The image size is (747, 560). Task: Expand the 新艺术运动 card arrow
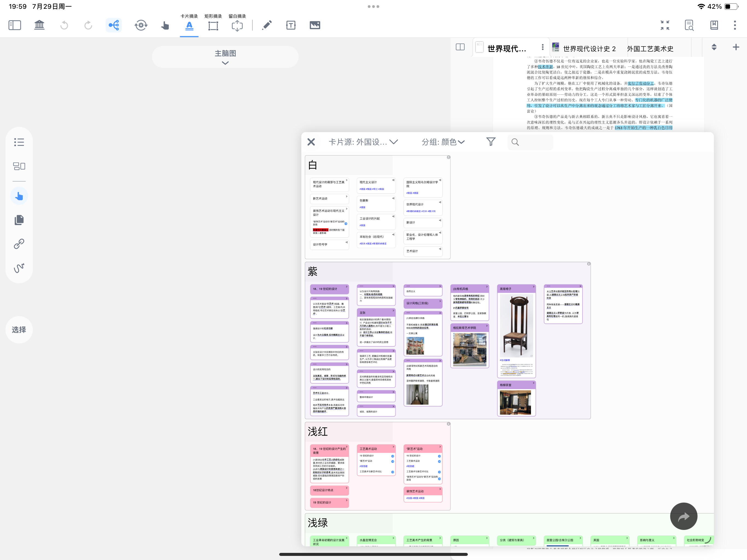pyautogui.click(x=346, y=197)
